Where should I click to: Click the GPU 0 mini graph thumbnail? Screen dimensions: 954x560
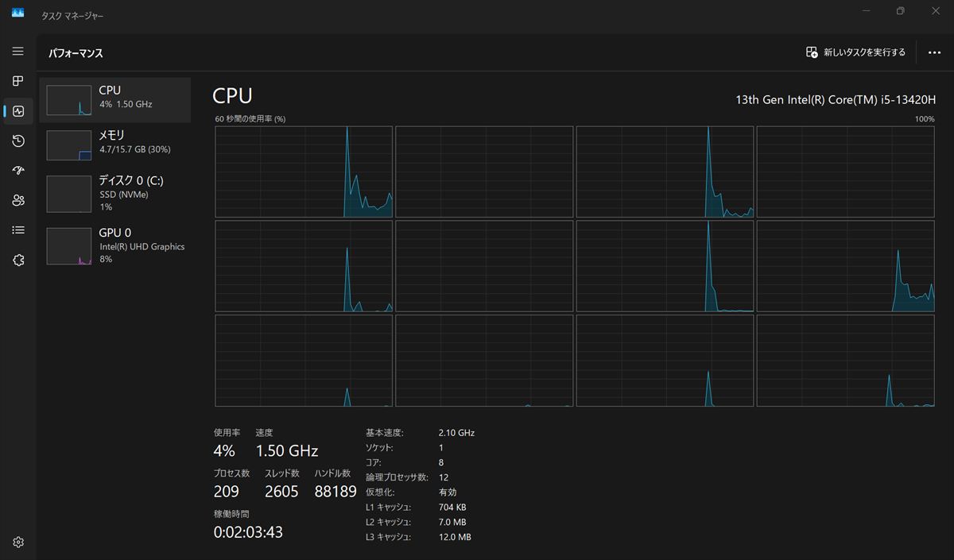69,246
